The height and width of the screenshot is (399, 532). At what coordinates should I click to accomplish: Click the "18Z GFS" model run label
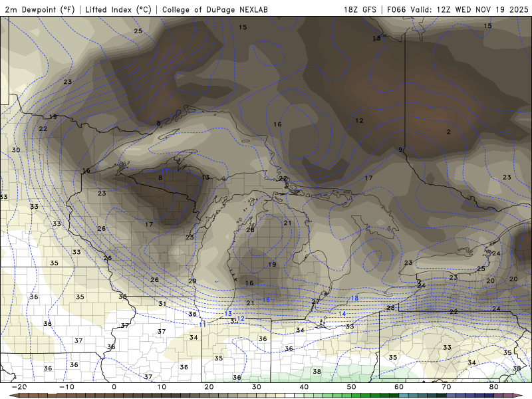360,9
